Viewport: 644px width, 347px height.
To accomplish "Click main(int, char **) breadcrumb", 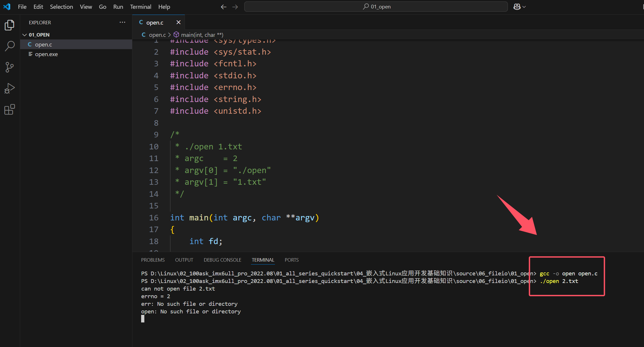I will point(202,35).
